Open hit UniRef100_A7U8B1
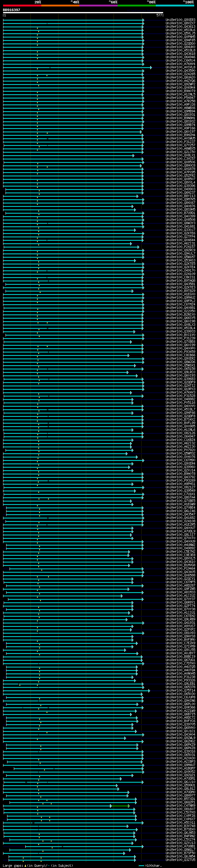The height and width of the screenshot is (868, 197). tap(180, 846)
